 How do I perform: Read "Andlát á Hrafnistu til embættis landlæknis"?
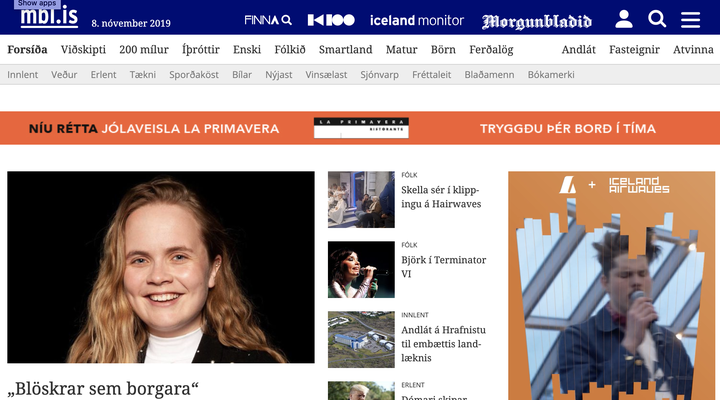(x=443, y=344)
